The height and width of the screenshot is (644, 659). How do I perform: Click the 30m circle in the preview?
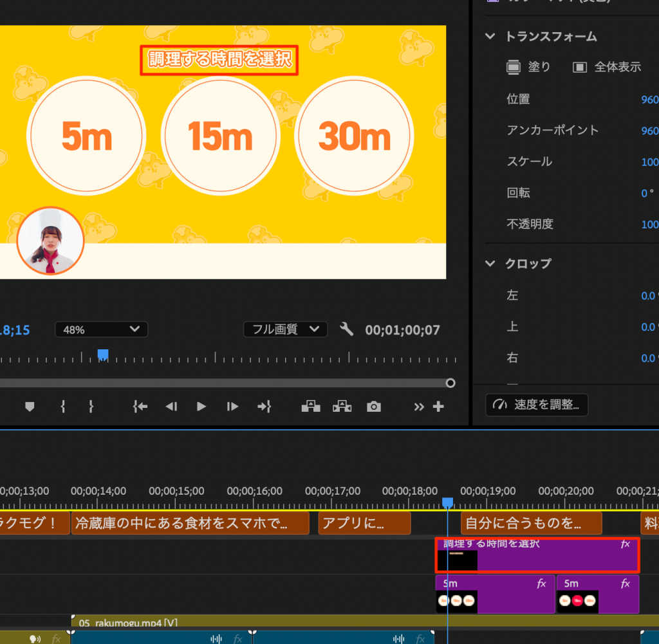coord(354,136)
